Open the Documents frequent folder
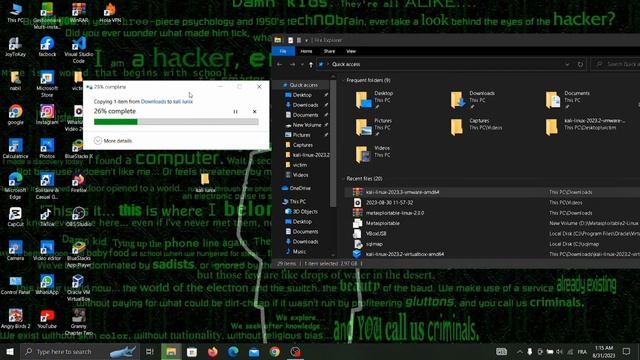 [x=567, y=100]
